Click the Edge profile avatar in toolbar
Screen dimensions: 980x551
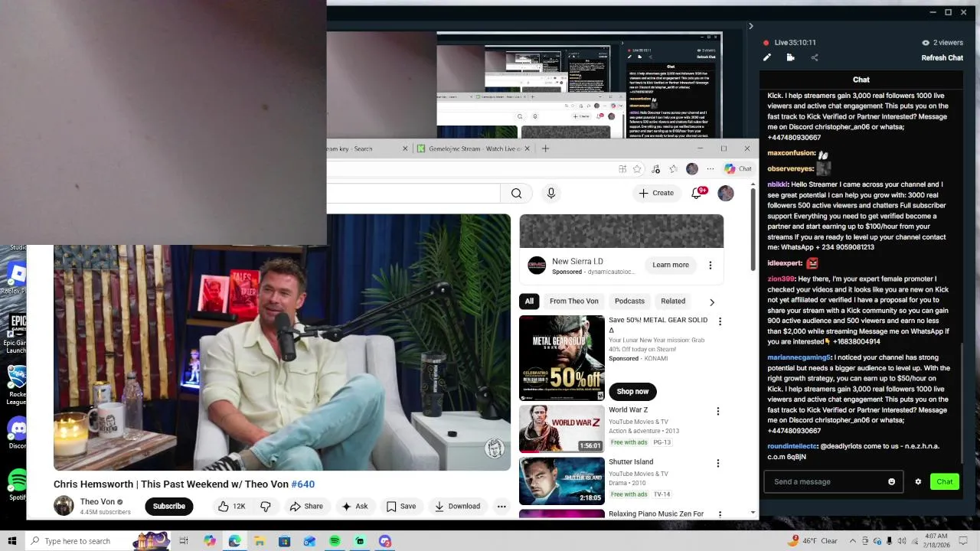click(x=692, y=168)
